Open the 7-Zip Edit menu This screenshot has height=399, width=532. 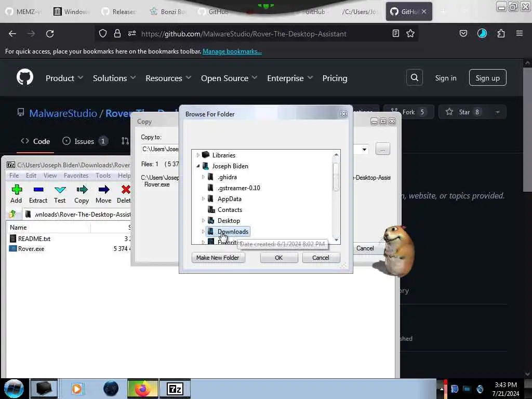coord(31,176)
